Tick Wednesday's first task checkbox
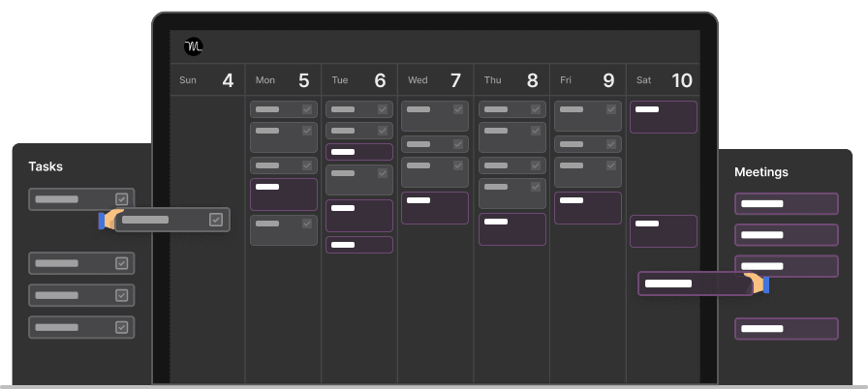The height and width of the screenshot is (389, 868). click(x=458, y=109)
